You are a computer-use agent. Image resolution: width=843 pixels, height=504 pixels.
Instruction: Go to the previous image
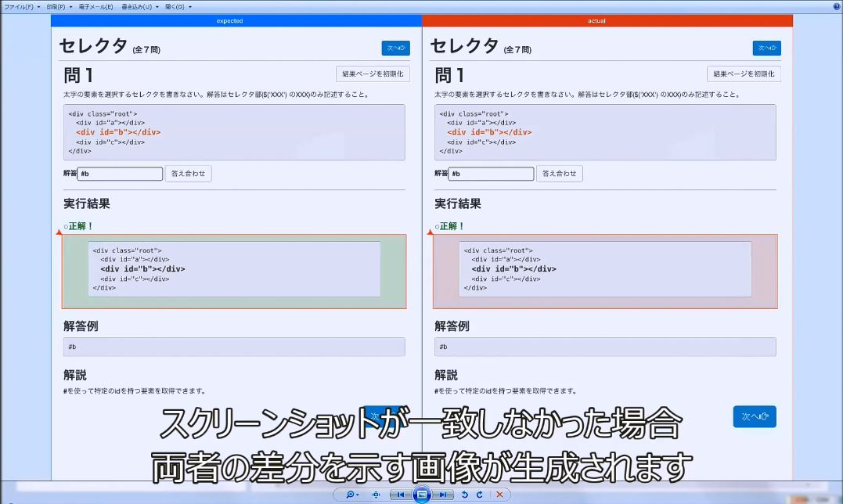coord(401,495)
